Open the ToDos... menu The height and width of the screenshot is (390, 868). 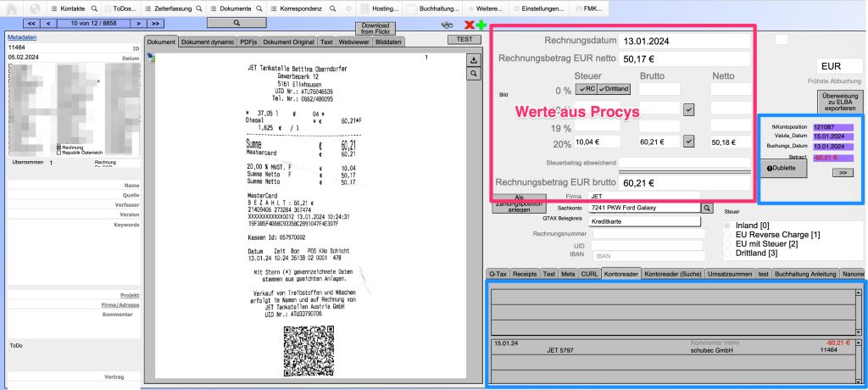pyautogui.click(x=120, y=8)
